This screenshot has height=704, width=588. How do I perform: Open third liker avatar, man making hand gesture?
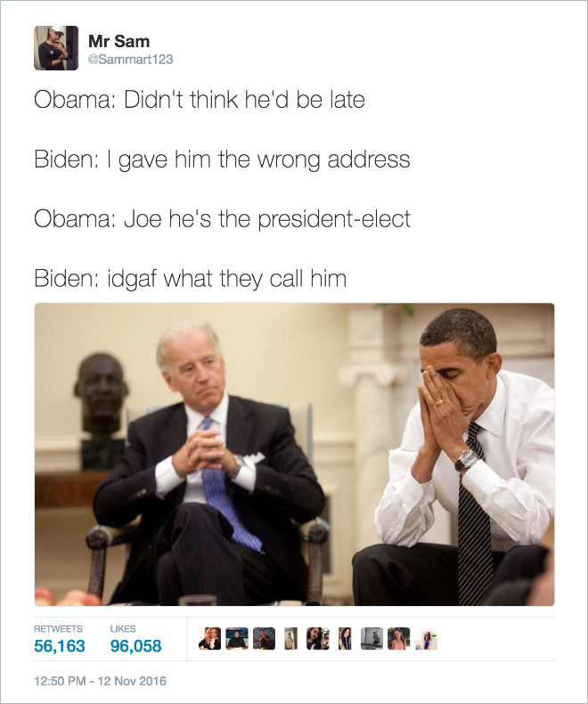pos(264,638)
